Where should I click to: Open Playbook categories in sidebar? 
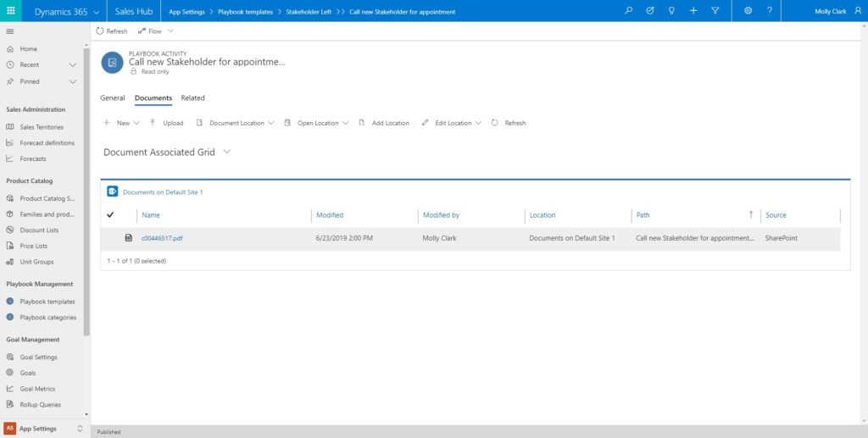click(48, 318)
